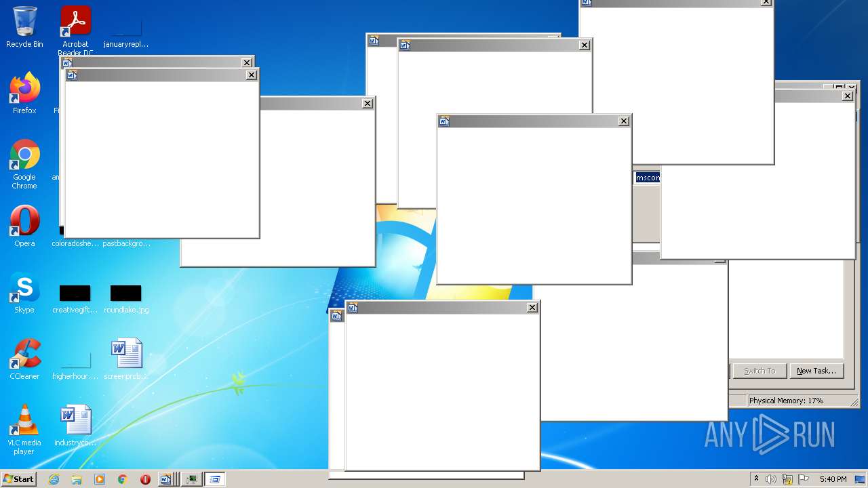Select the highlighted mscon entry in Task Manager
Screen dimensions: 868x488
coord(647,178)
